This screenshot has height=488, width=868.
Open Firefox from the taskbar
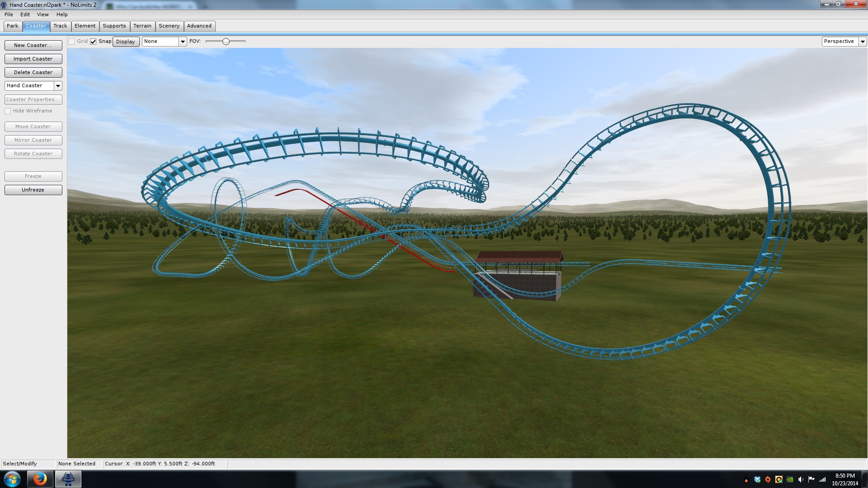coord(40,479)
